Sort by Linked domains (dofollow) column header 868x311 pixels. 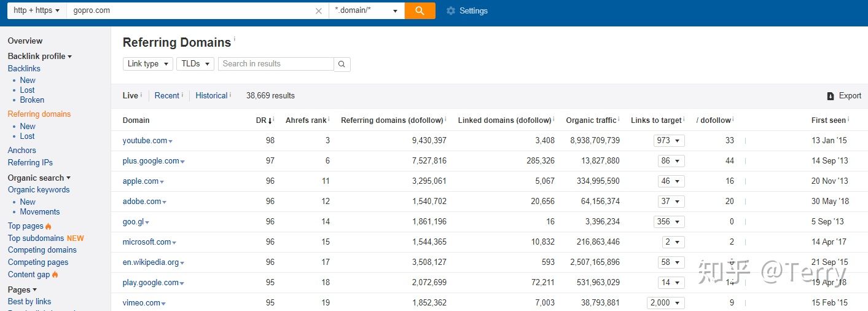pos(504,120)
